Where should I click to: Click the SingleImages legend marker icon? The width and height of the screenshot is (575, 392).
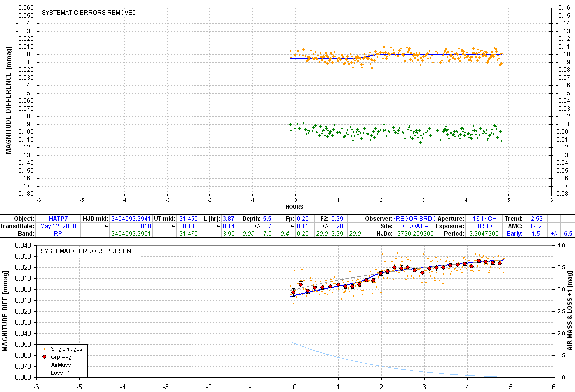pos(44,349)
